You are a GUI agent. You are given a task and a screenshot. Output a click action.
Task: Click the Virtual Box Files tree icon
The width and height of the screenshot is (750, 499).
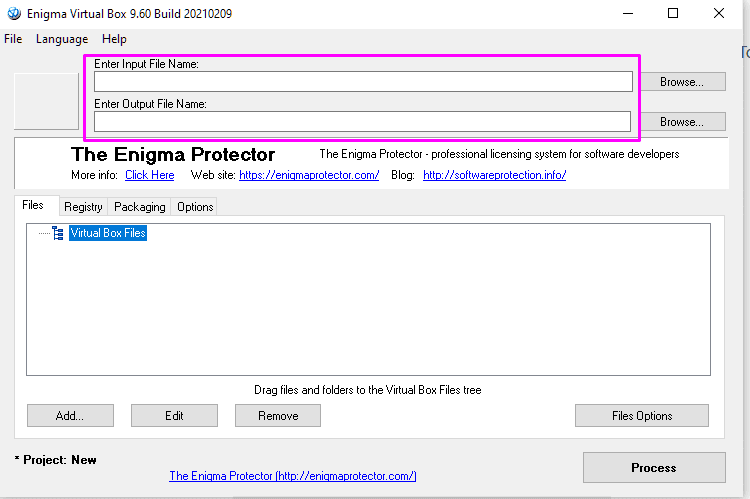pyautogui.click(x=58, y=233)
